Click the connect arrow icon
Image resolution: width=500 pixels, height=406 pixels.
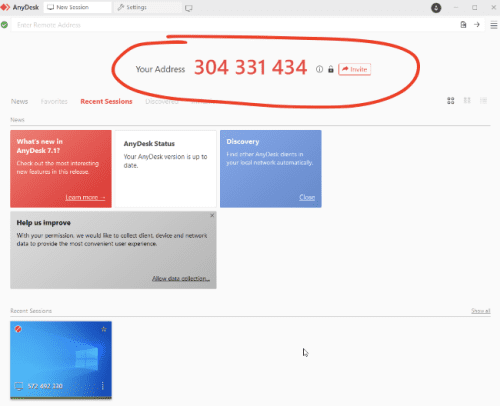pyautogui.click(x=477, y=25)
